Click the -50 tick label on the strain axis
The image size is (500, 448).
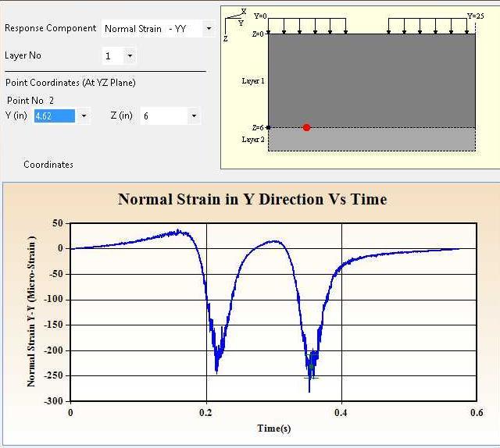click(x=55, y=274)
